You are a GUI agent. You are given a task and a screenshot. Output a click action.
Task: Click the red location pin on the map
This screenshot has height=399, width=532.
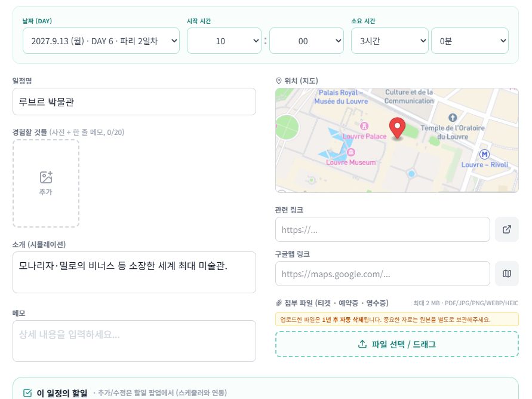(x=397, y=128)
